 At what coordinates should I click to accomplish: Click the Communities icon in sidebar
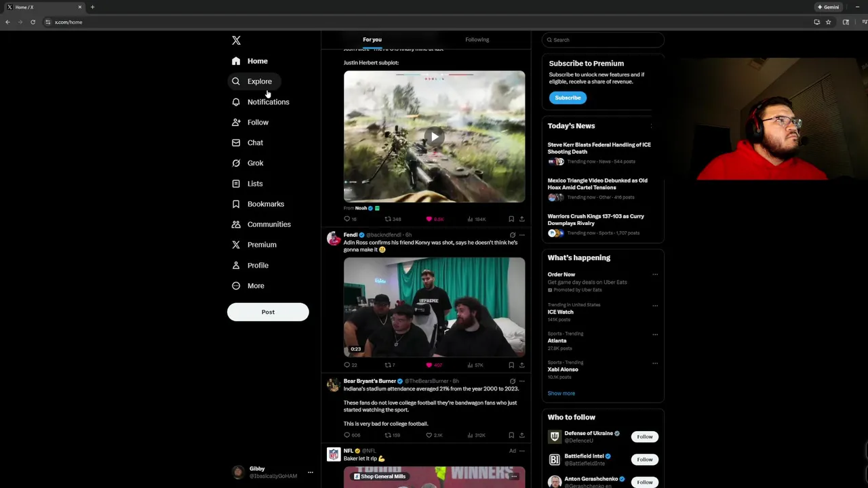point(236,224)
